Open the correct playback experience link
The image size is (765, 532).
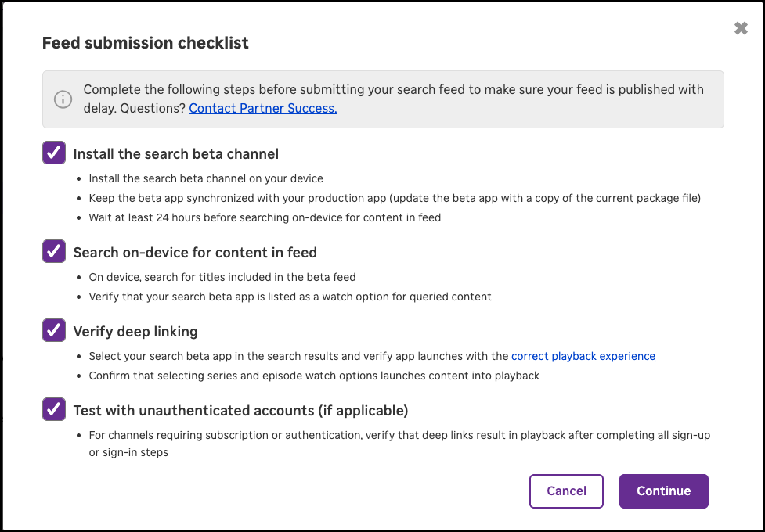coord(583,356)
